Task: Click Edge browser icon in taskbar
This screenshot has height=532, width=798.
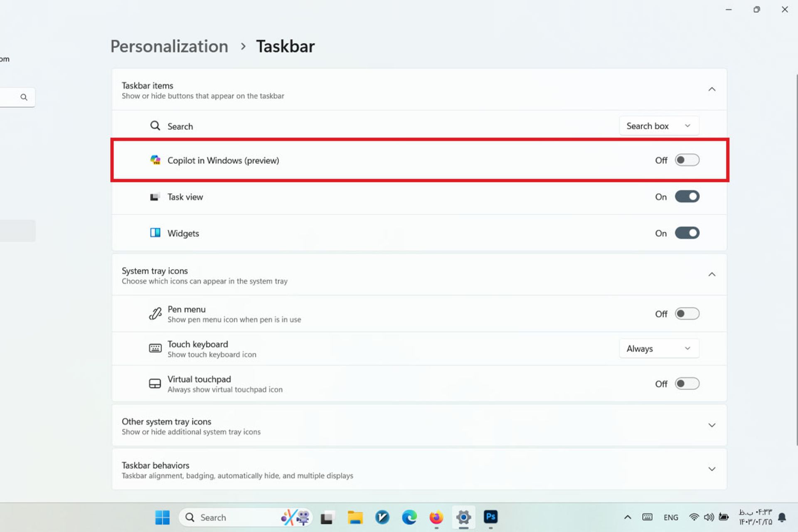Action: 409,517
